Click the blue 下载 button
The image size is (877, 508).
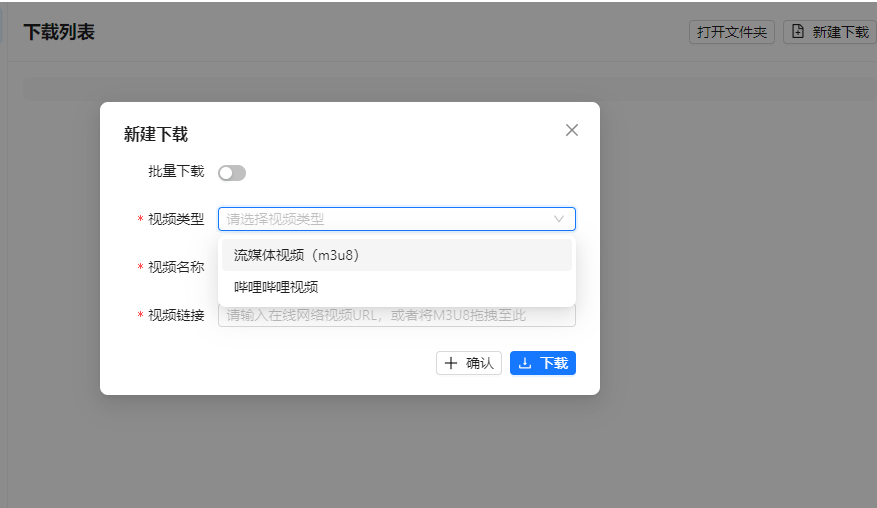click(x=543, y=363)
